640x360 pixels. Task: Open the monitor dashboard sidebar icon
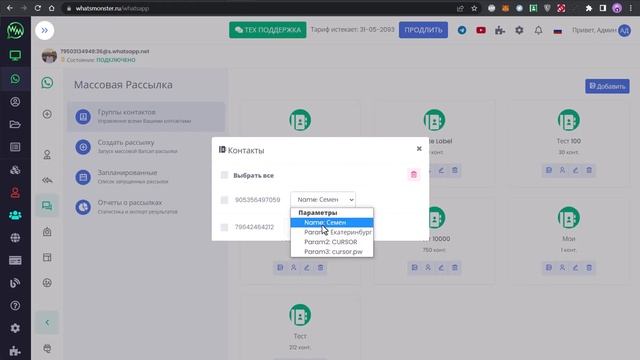tap(15, 56)
